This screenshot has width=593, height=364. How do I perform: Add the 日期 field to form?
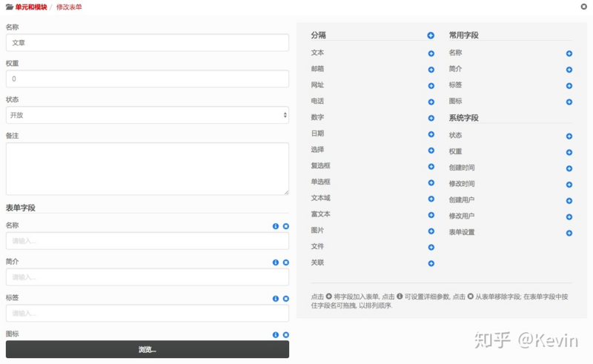[431, 134]
